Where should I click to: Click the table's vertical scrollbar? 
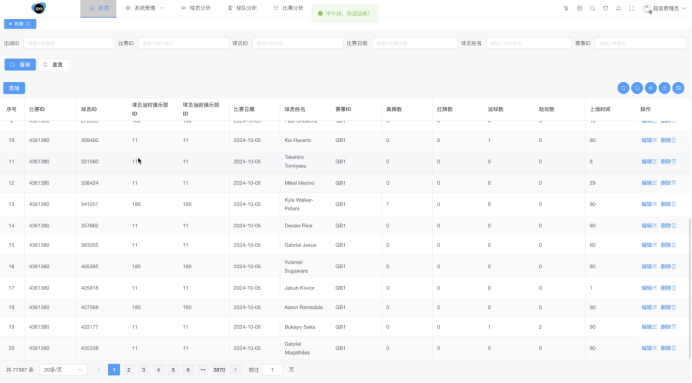pos(689,289)
